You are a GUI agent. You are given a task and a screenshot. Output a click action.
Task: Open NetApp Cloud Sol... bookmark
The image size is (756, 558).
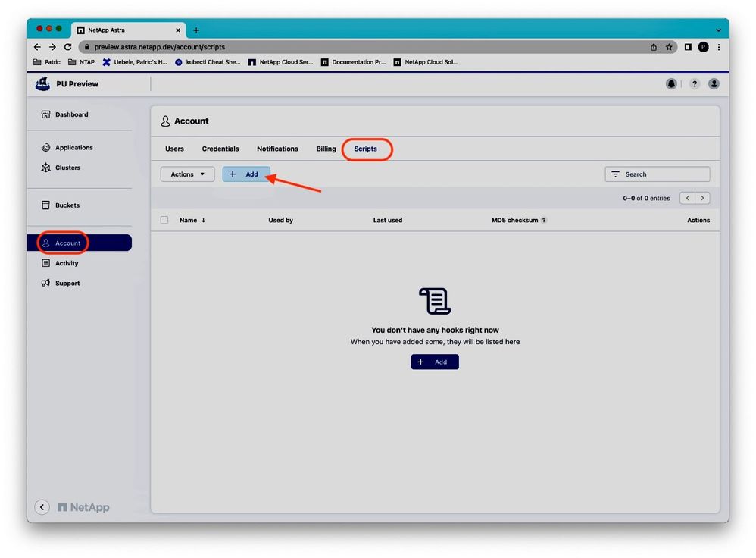coord(426,61)
